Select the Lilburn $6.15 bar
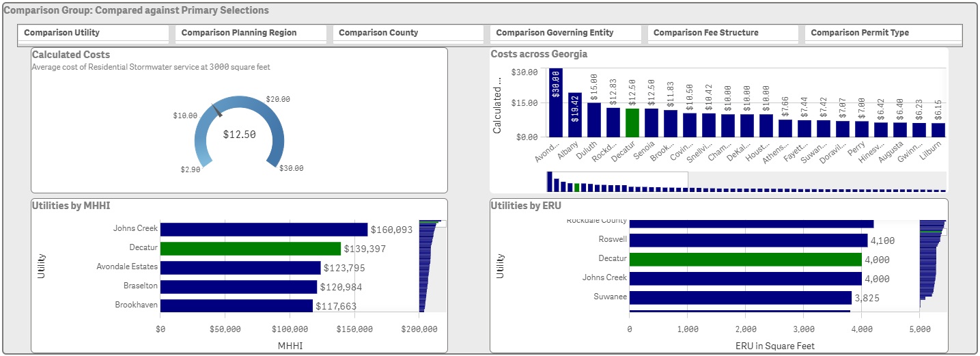Screen dimensions: 980x356 [938, 130]
